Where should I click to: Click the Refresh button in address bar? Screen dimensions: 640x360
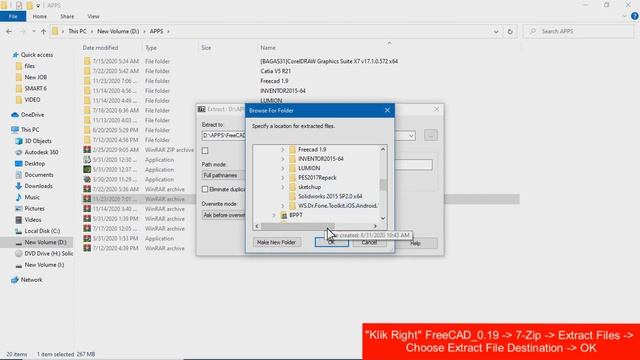[x=510, y=31]
